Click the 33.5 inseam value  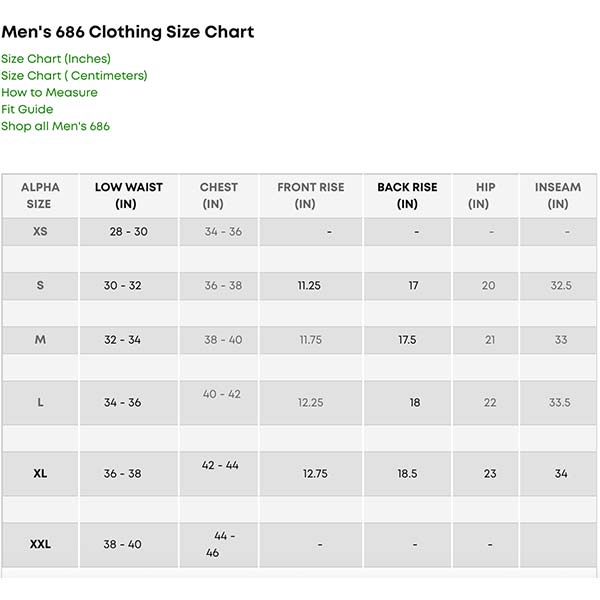(x=560, y=403)
